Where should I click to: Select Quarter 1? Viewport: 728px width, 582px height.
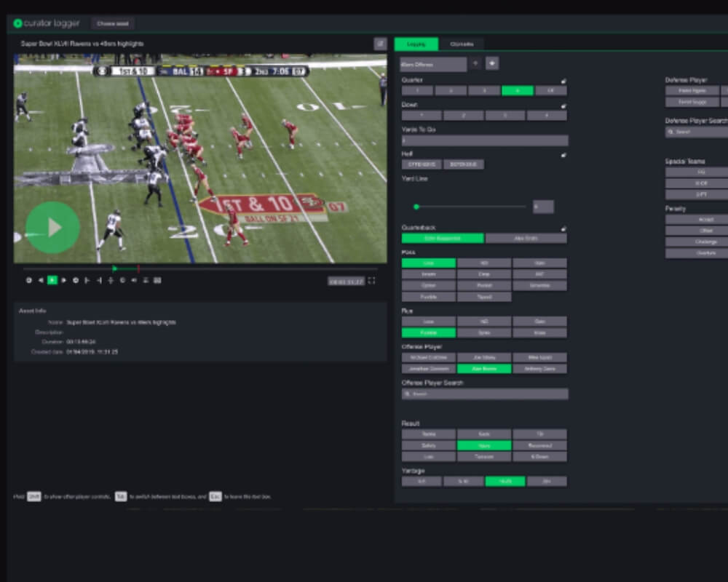tap(417, 91)
